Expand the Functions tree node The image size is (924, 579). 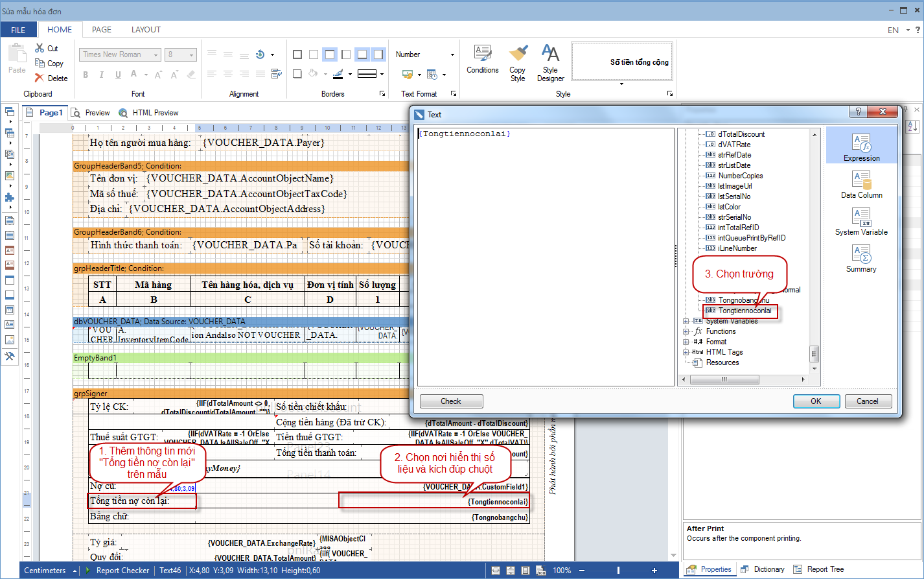tap(686, 331)
